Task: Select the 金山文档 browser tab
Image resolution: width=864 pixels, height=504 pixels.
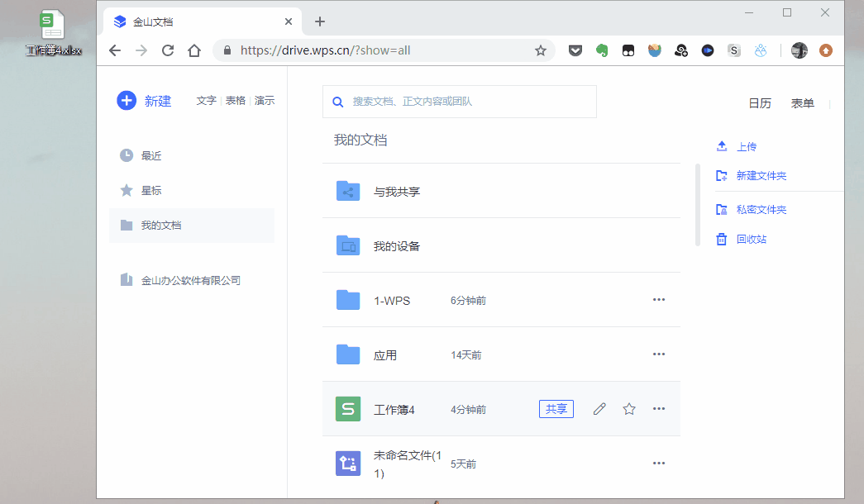Action: [x=203, y=22]
